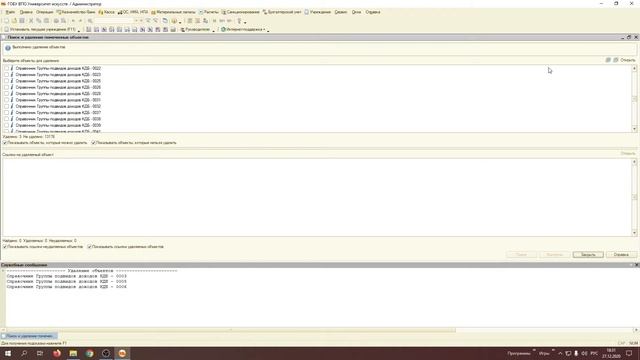Close the Служебные сообщения panel
This screenshot has width=640, height=360.
click(x=636, y=265)
